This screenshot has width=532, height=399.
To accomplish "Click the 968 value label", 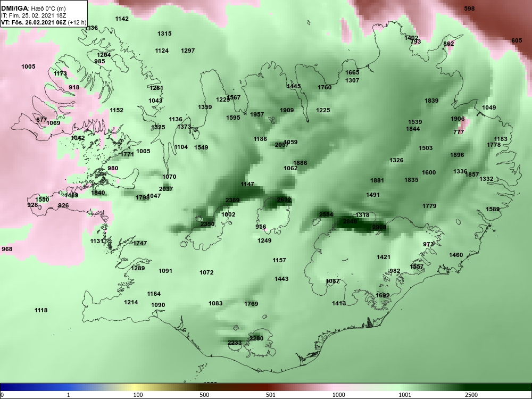I will coord(7,250).
